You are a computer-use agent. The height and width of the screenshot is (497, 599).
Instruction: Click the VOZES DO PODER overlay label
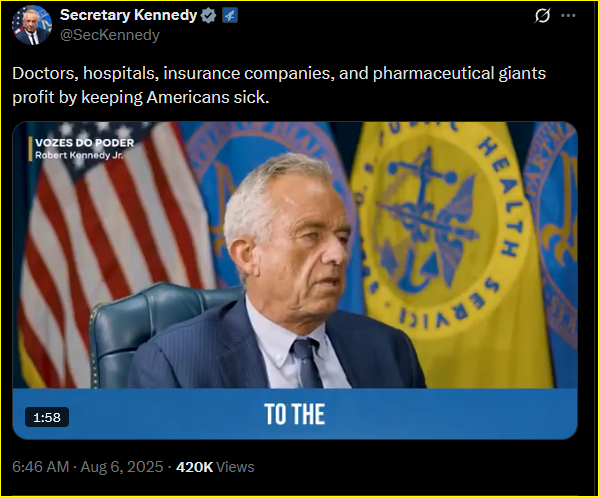click(85, 143)
